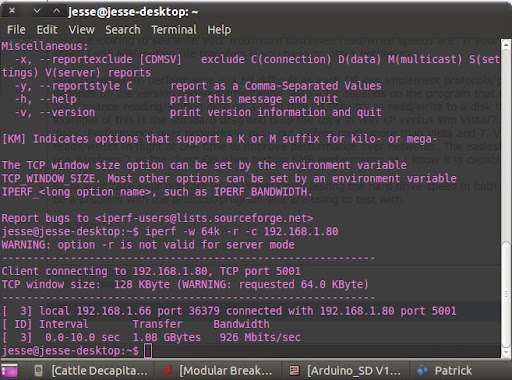Click the document icon beside Arduino_SD
This screenshot has height=380, width=512.
294,371
